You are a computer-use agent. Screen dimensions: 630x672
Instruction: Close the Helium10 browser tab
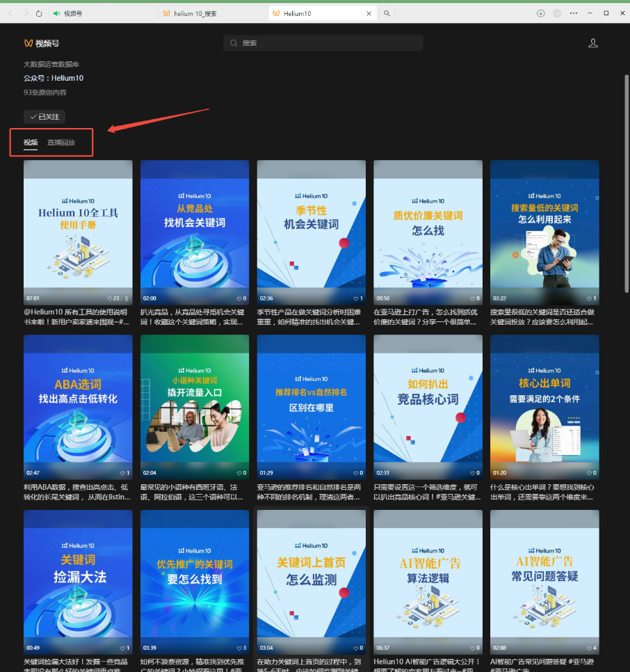[369, 13]
